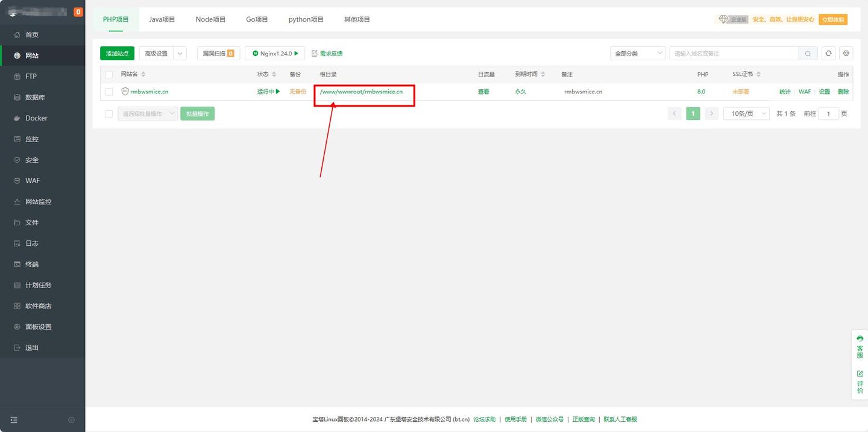Switch to the Java项目 tab
The height and width of the screenshot is (432, 868).
tap(162, 19)
